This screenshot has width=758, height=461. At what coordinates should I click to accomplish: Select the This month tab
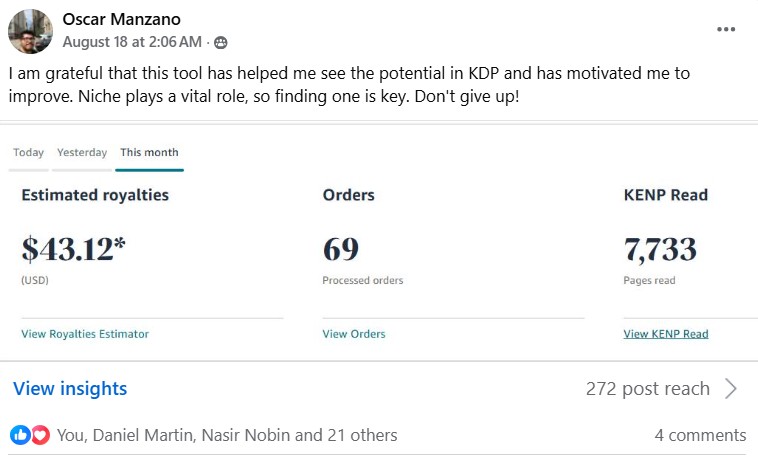click(x=149, y=153)
